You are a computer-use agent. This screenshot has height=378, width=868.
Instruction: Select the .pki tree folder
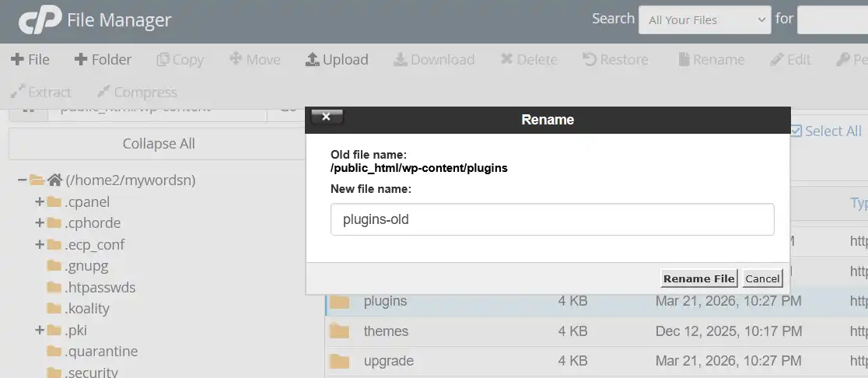tap(75, 331)
